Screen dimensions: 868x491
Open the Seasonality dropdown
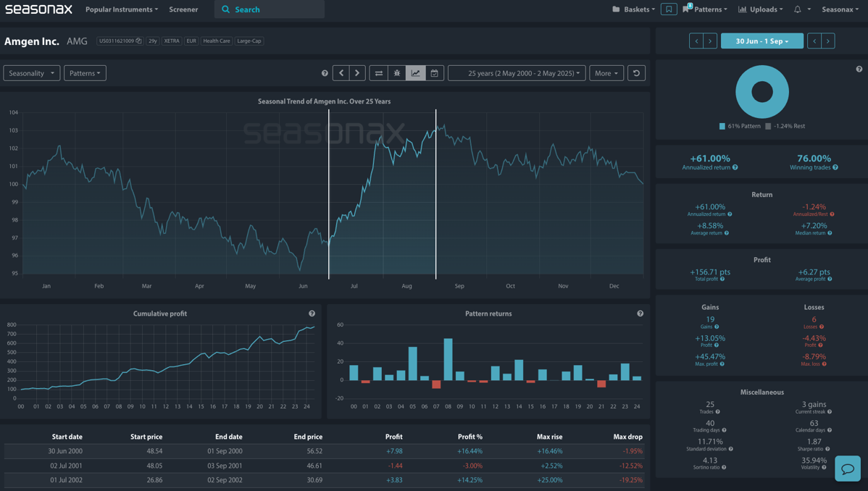click(32, 73)
